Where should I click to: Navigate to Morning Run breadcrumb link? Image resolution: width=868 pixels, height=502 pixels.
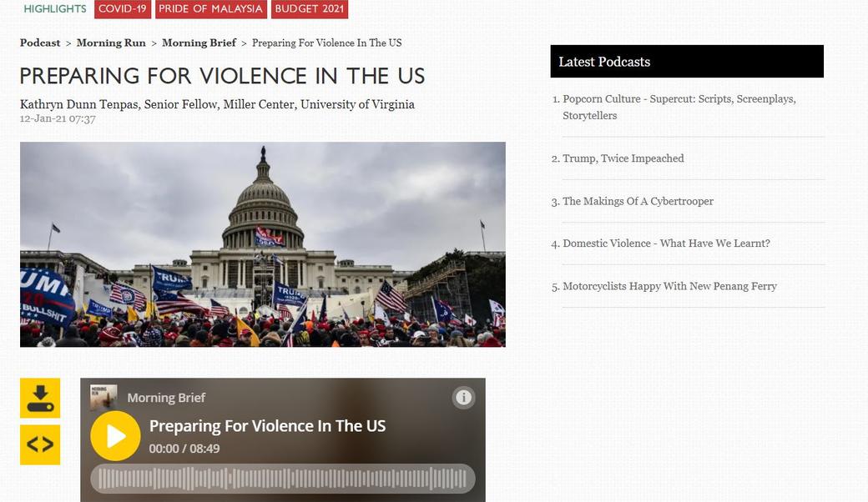point(111,43)
